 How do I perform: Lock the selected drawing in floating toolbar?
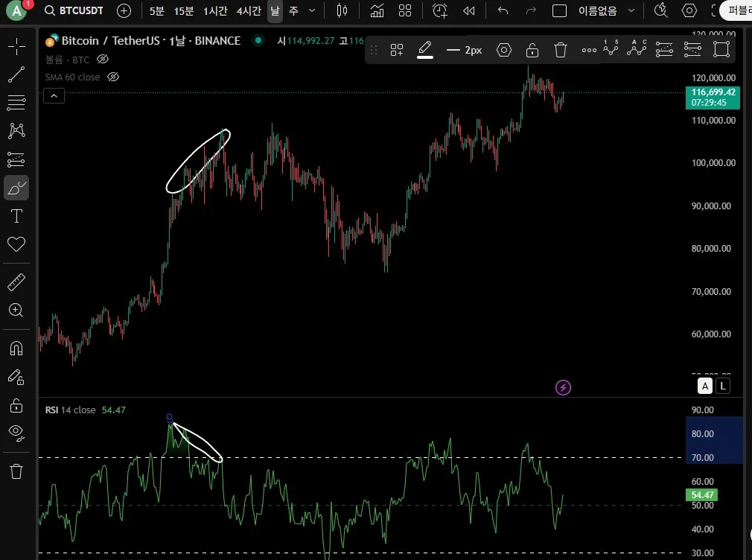tap(532, 50)
